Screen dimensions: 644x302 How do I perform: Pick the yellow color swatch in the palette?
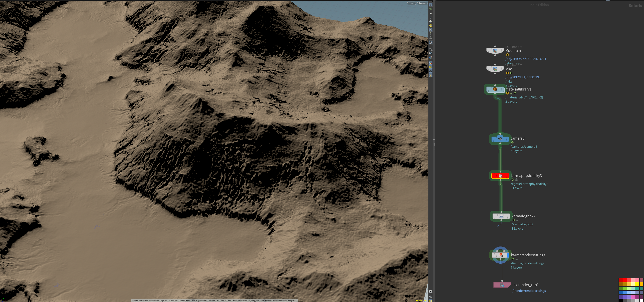tap(637, 284)
